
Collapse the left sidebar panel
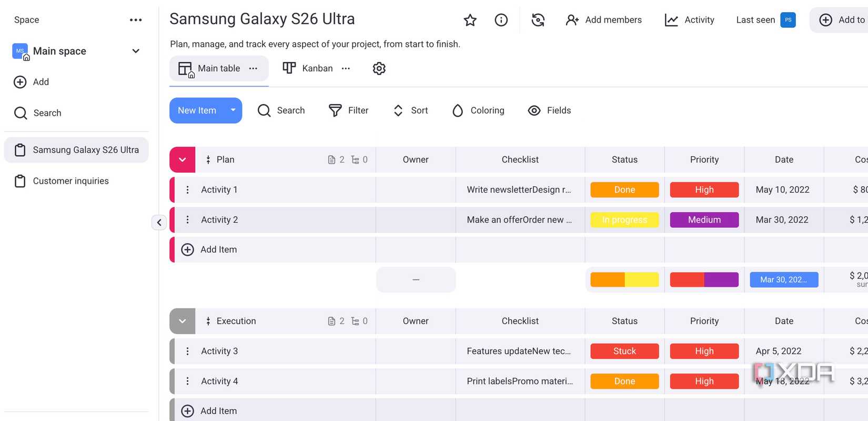[159, 223]
